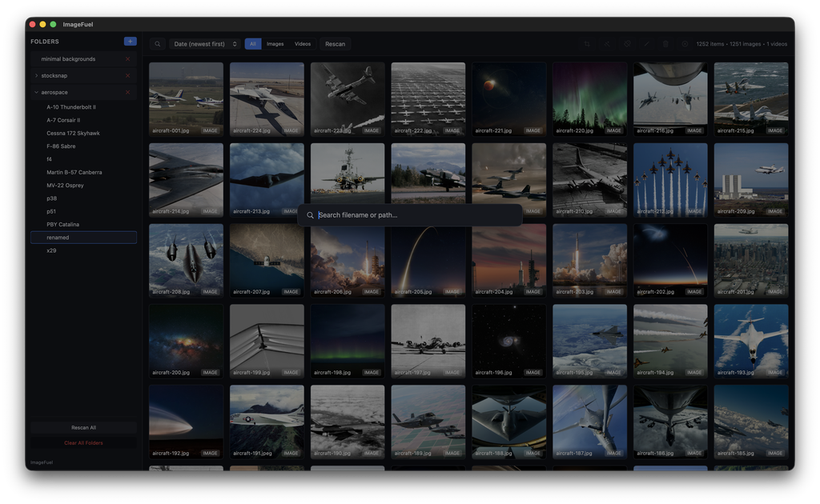820x504 pixels.
Task: Remove the minimal backgrounds folder
Action: coord(127,59)
